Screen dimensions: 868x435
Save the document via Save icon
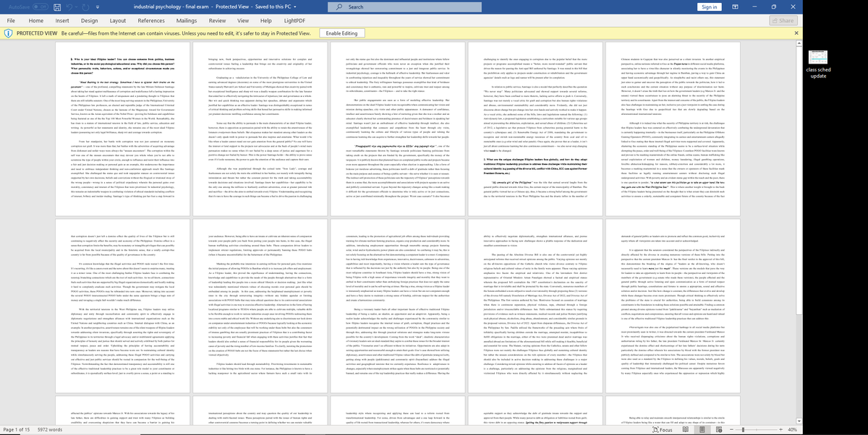pos(56,7)
